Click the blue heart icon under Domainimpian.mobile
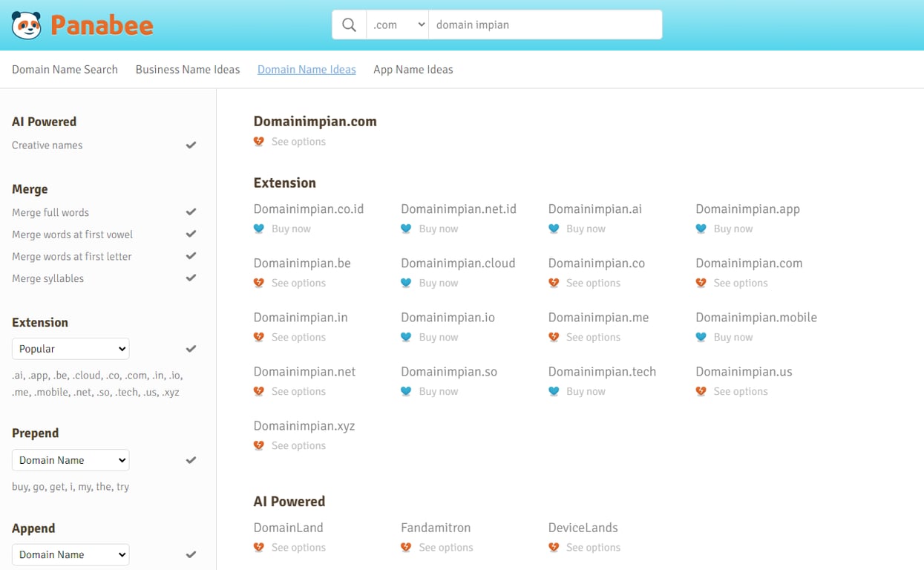924x570 pixels. (701, 337)
